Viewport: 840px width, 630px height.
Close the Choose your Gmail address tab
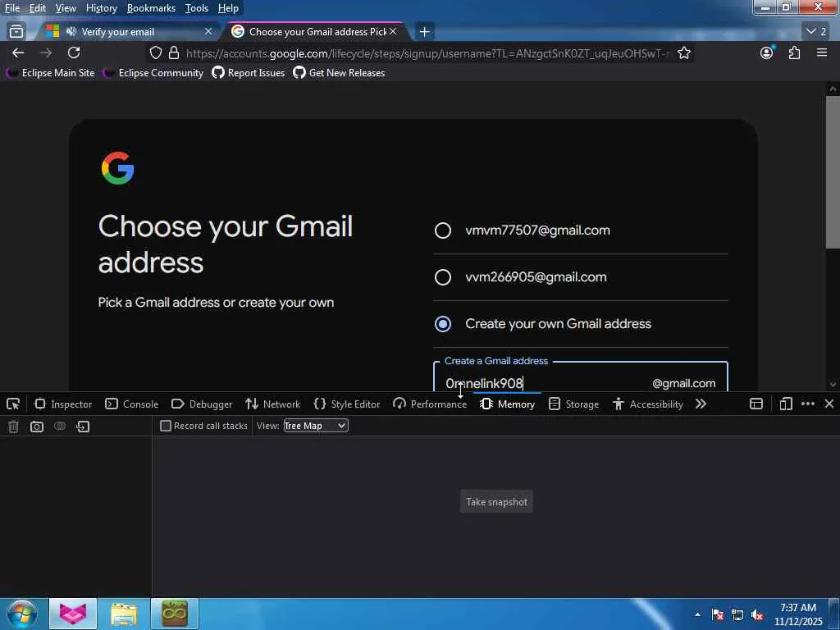(x=393, y=32)
